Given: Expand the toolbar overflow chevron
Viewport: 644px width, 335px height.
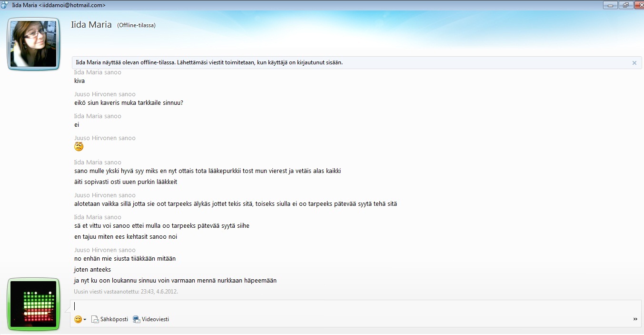Looking at the screenshot, I should [635, 319].
